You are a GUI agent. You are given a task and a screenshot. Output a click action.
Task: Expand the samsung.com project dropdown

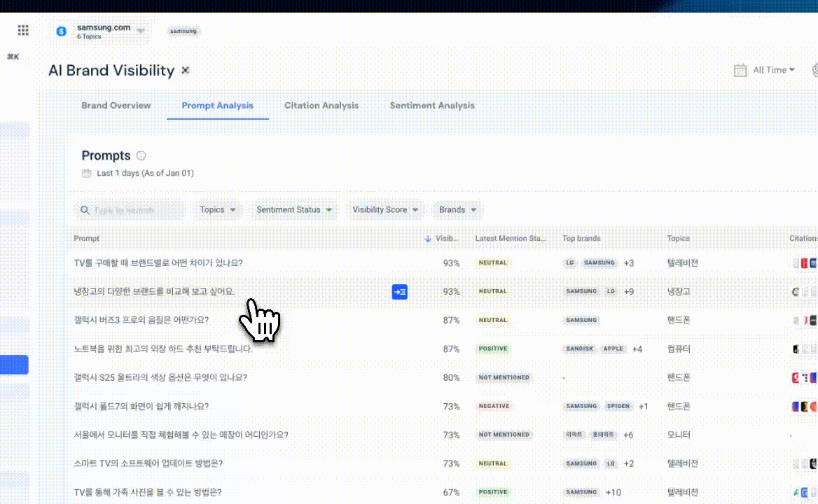141,31
